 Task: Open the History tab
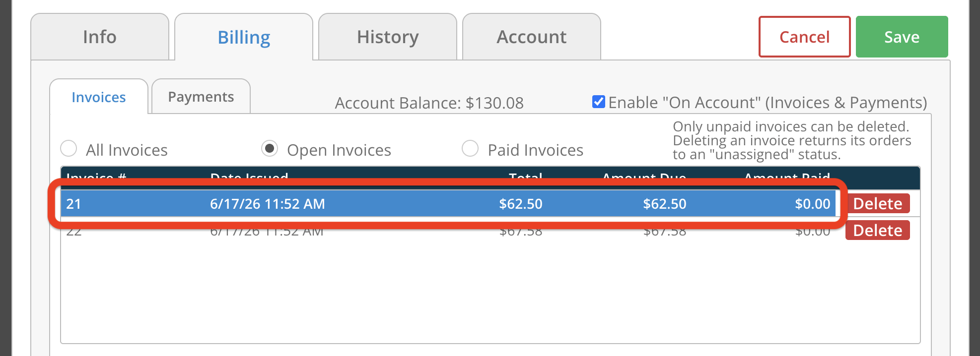point(388,37)
